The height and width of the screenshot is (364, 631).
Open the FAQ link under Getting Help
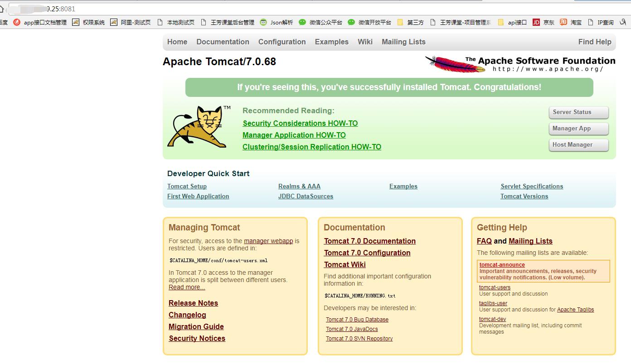[x=484, y=241]
